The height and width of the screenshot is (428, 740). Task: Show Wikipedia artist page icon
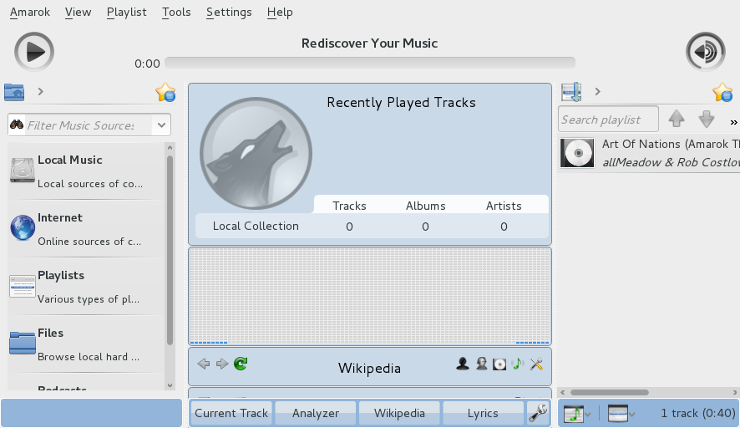coord(462,364)
